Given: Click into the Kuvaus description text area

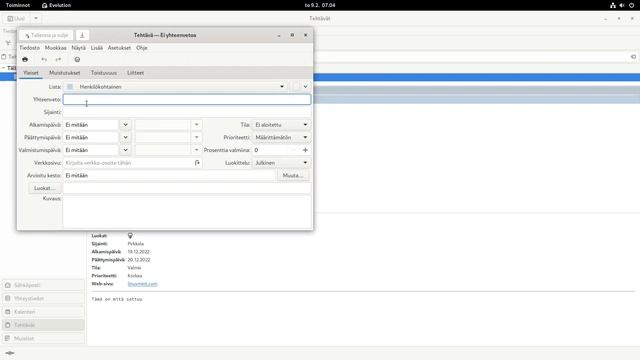Looking at the screenshot, I should 187,211.
